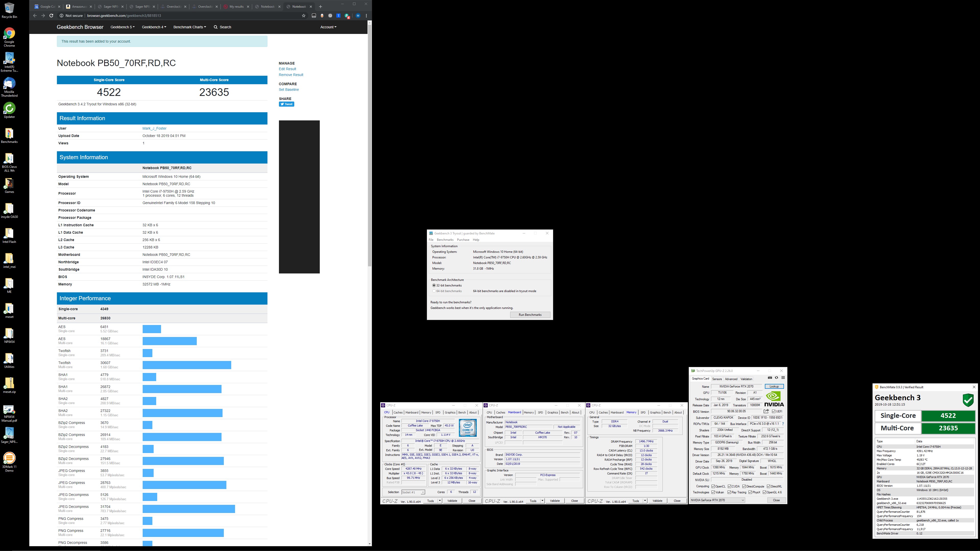
Task: Click the blue info extension icon in Chrome
Action: point(338,16)
